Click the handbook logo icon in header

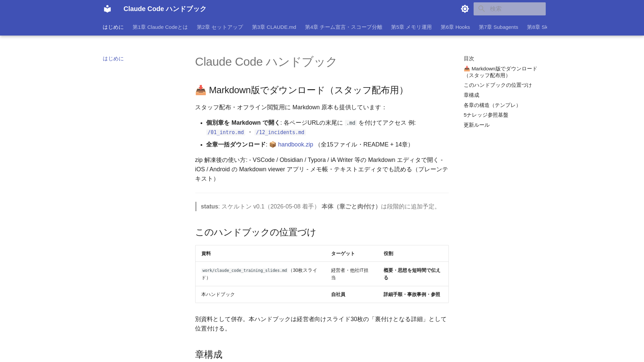(x=107, y=9)
